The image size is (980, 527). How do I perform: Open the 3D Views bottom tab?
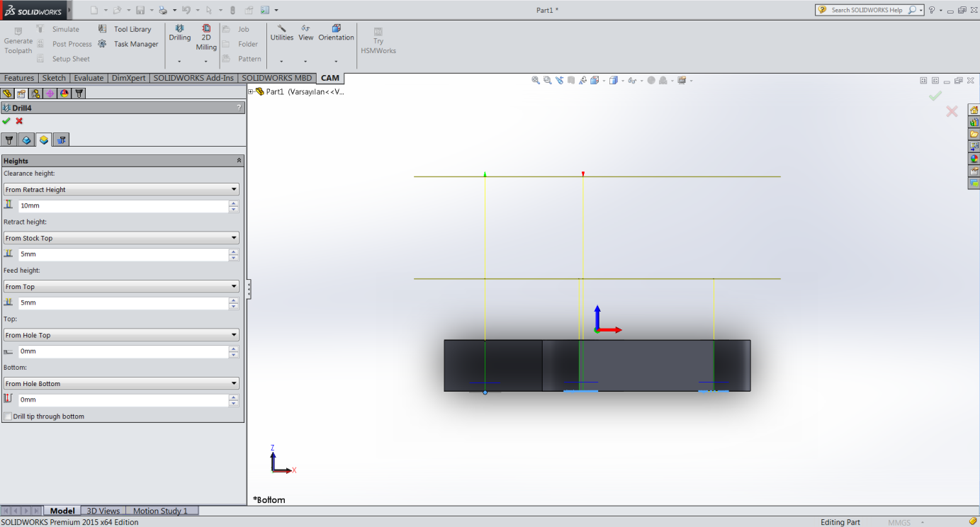103,511
